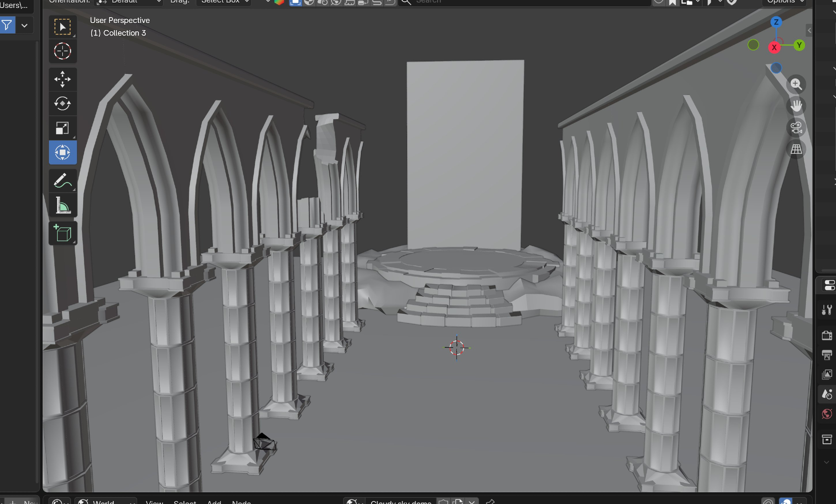The width and height of the screenshot is (836, 504).
Task: Toggle the camera view button
Action: pos(796,128)
